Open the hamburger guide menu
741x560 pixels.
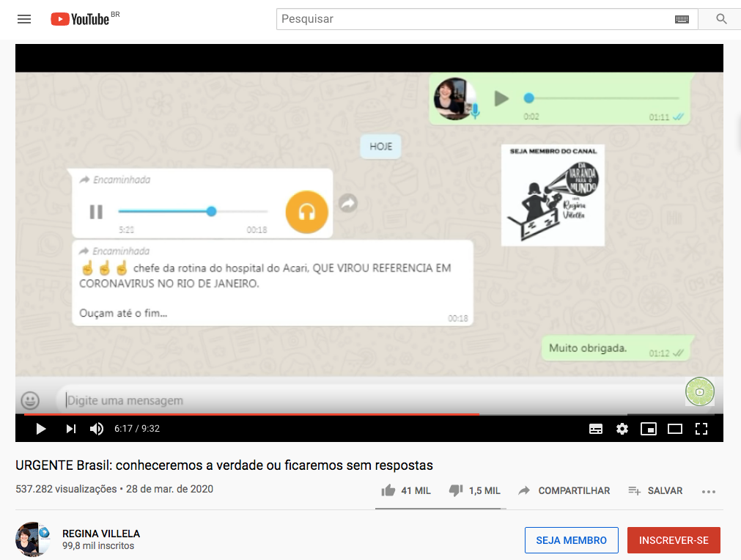coord(24,19)
